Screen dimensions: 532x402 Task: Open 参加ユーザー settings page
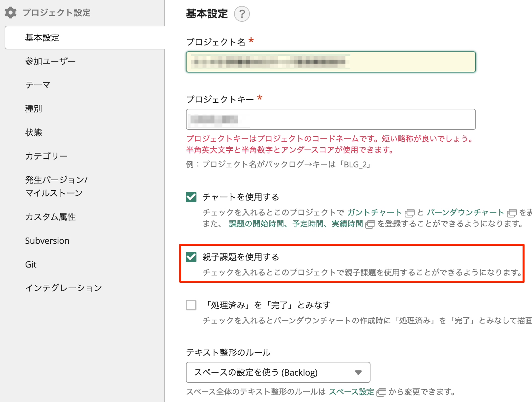(x=50, y=61)
